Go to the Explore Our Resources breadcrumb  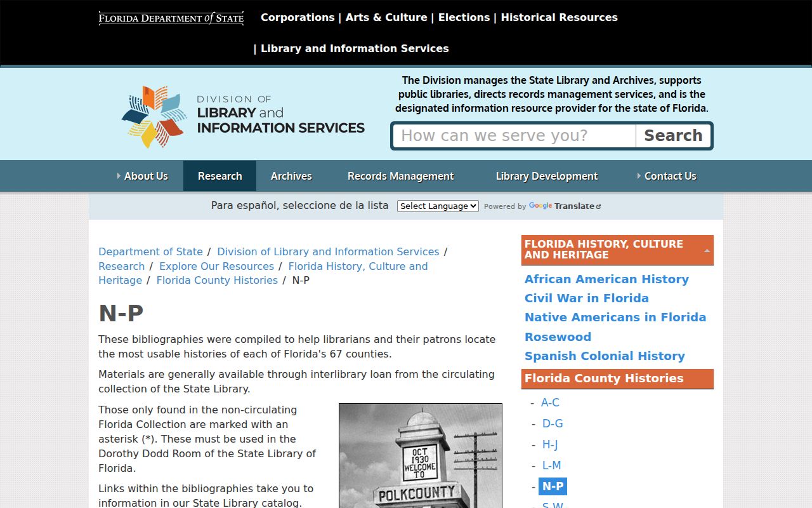[x=216, y=266]
